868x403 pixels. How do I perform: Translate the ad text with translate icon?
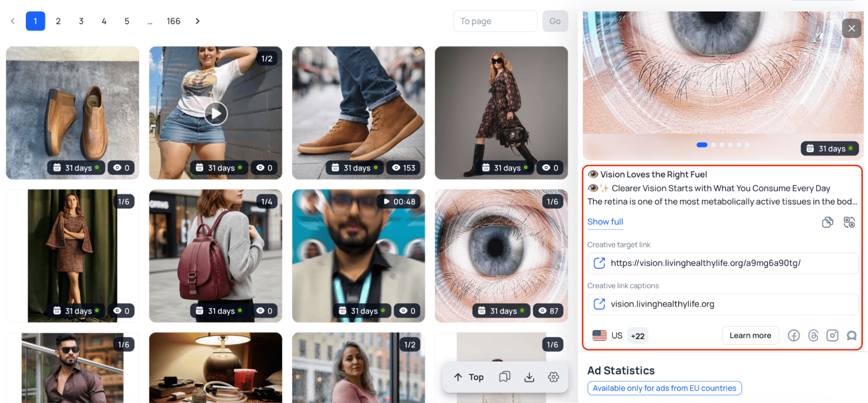click(x=849, y=222)
